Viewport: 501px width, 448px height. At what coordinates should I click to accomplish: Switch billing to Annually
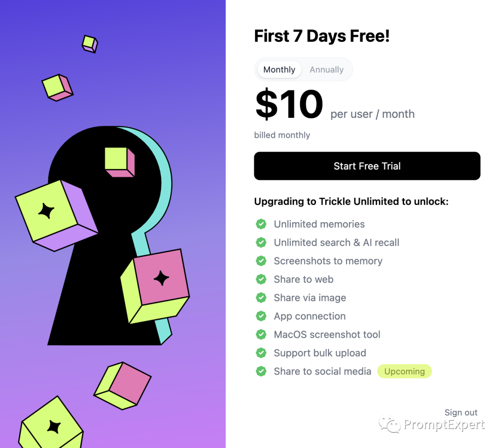coord(327,70)
